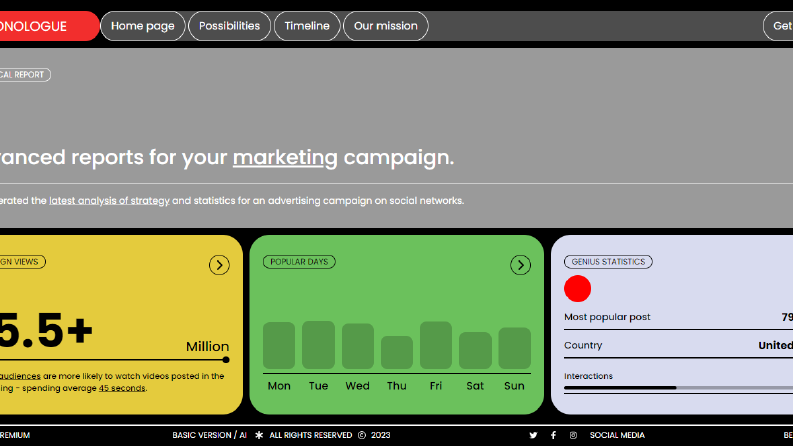Screen dimensions: 793x446
Task: Click the red circle in Genius Statistics
Action: [577, 289]
